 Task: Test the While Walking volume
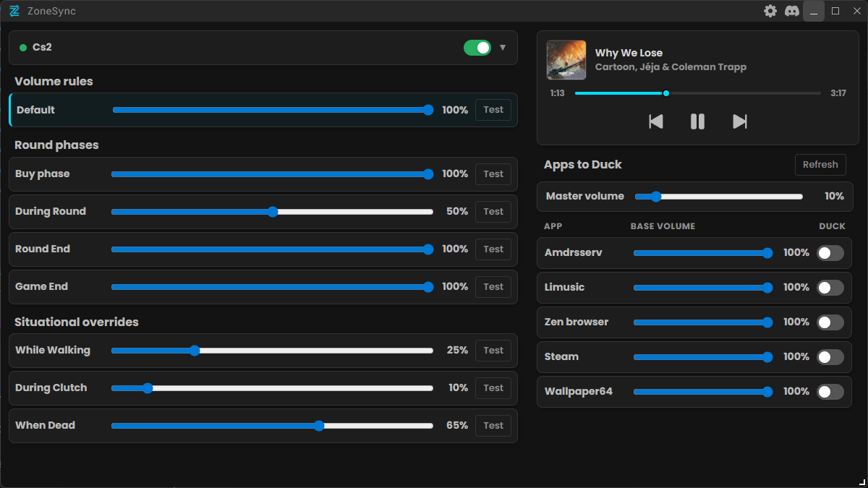pos(493,350)
